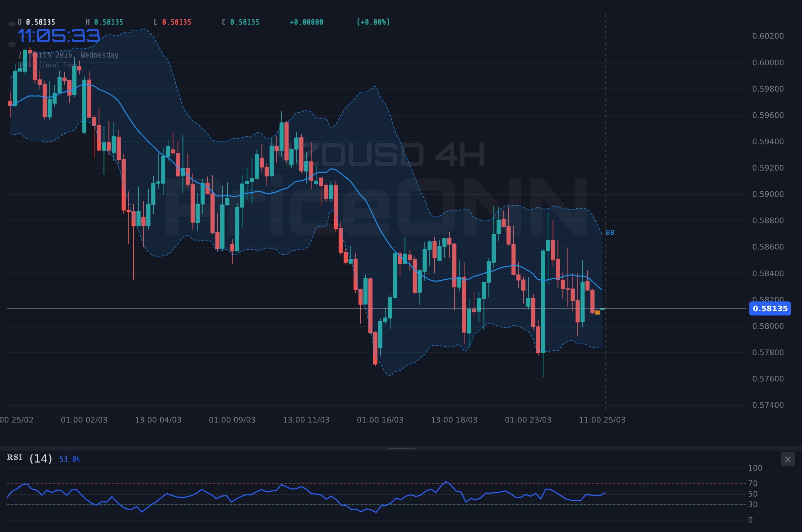Click the High value H 0.58135
The image size is (802, 532).
pos(104,22)
